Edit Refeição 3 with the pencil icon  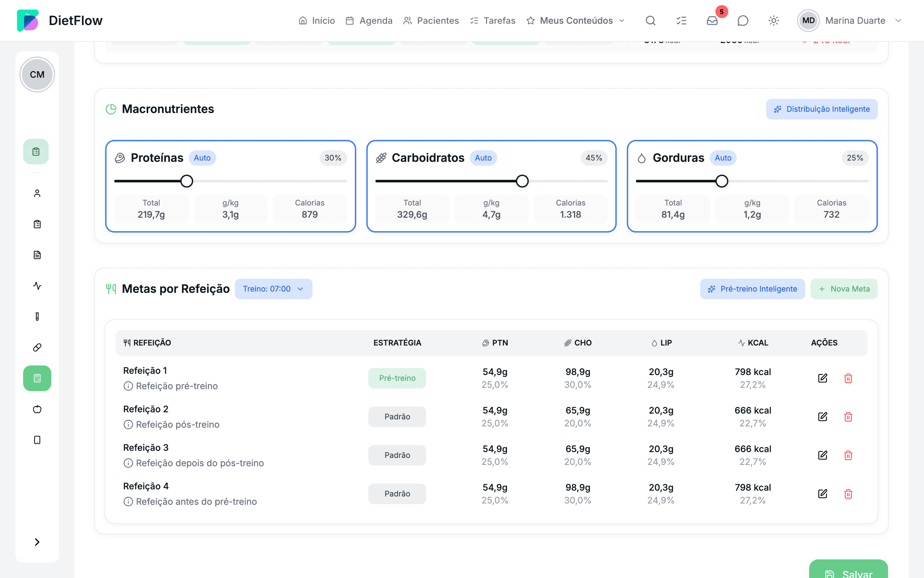(823, 455)
